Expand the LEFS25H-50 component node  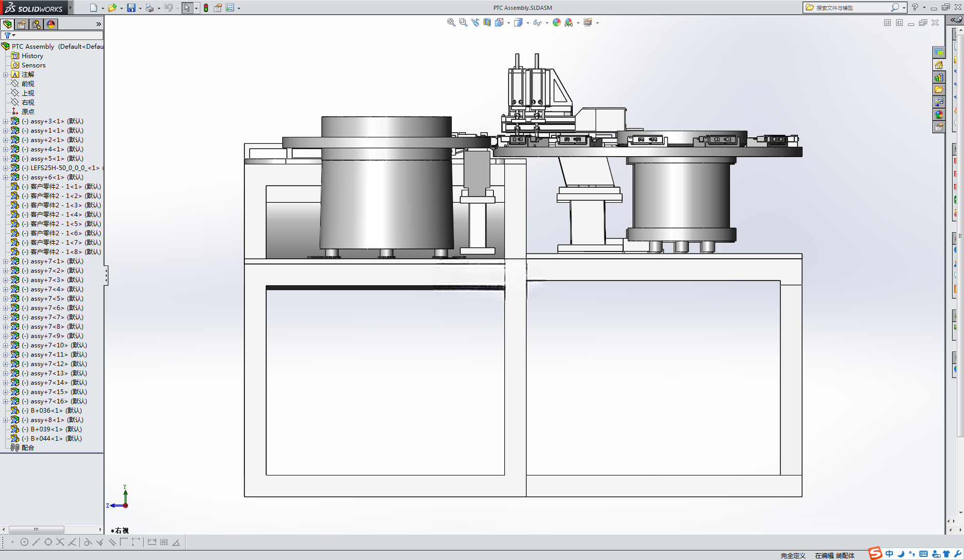pyautogui.click(x=6, y=168)
